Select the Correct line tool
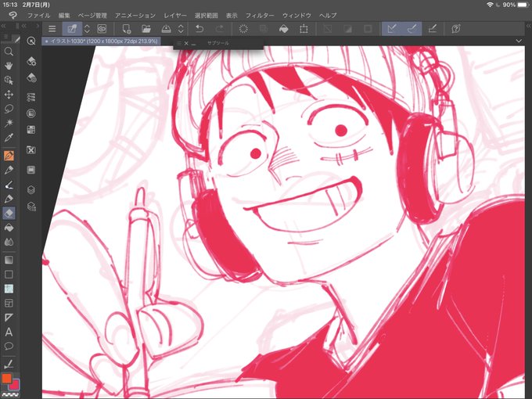This screenshot has width=532, height=399. point(9,365)
